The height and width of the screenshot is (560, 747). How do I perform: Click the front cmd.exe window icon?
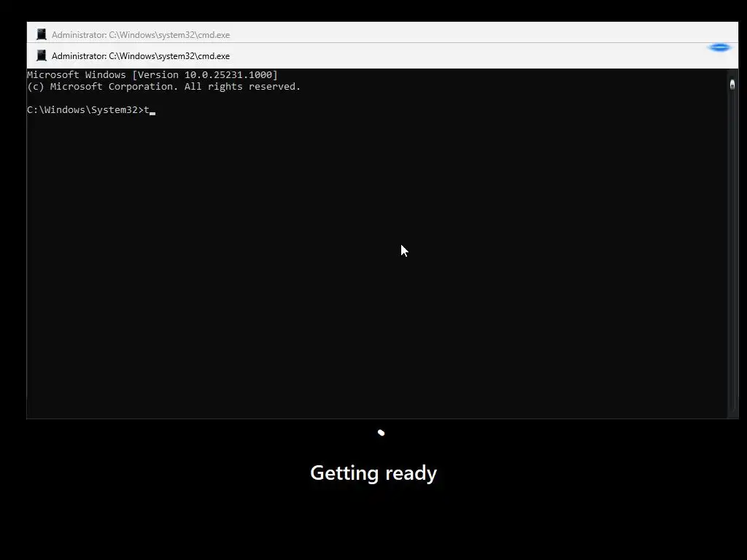[42, 55]
